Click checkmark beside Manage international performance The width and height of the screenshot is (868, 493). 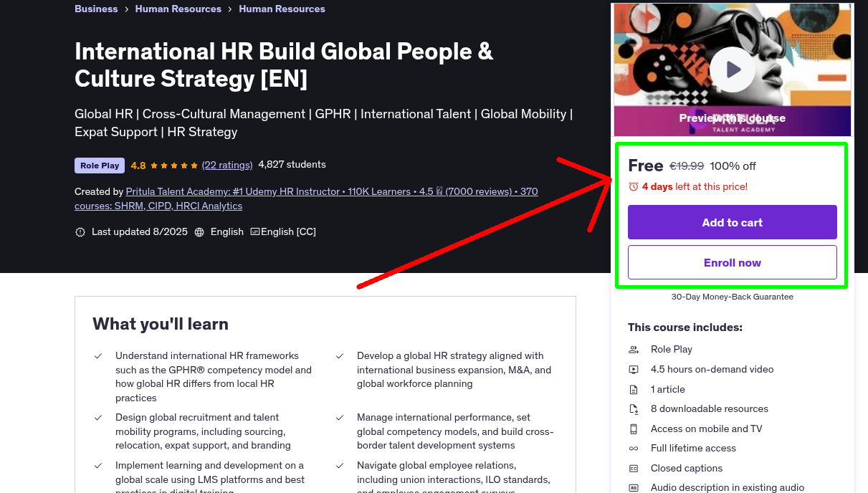point(340,418)
